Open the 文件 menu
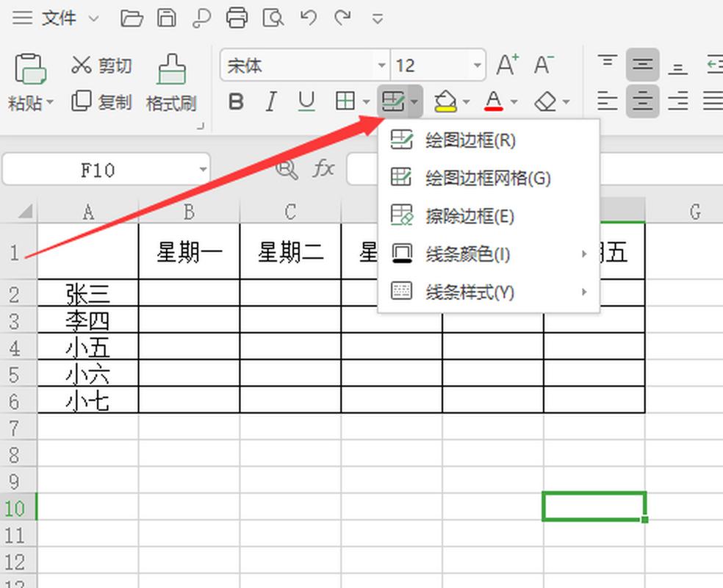The image size is (723, 588). (59, 18)
